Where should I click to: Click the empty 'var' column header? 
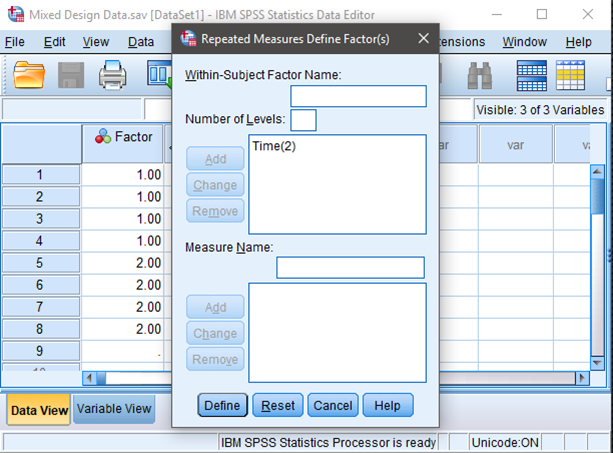516,144
